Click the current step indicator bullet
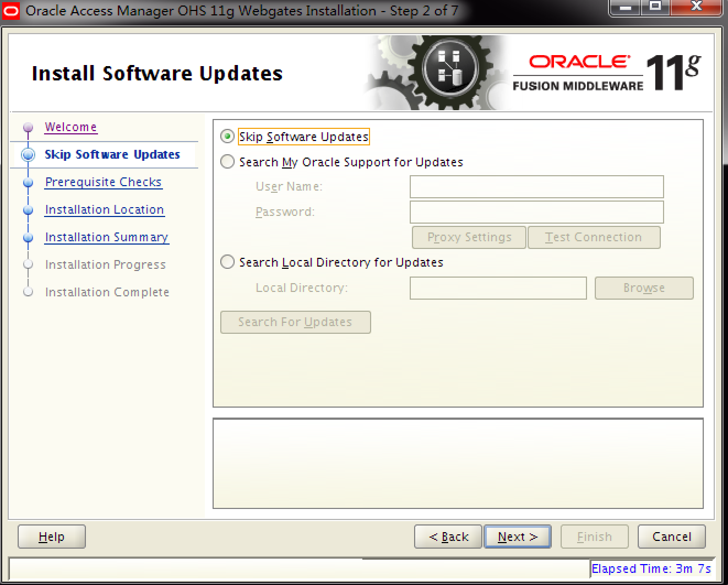728x585 pixels. coord(28,155)
